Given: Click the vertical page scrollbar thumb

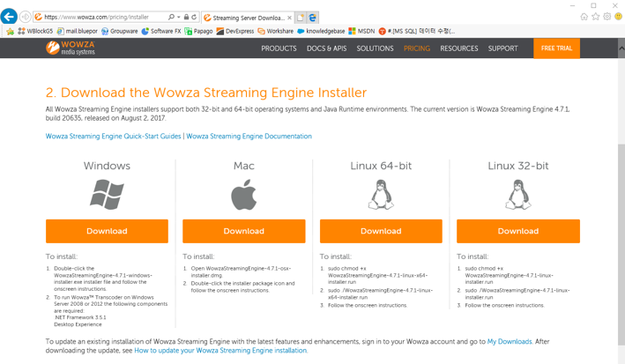Looking at the screenshot, I should (621, 244).
